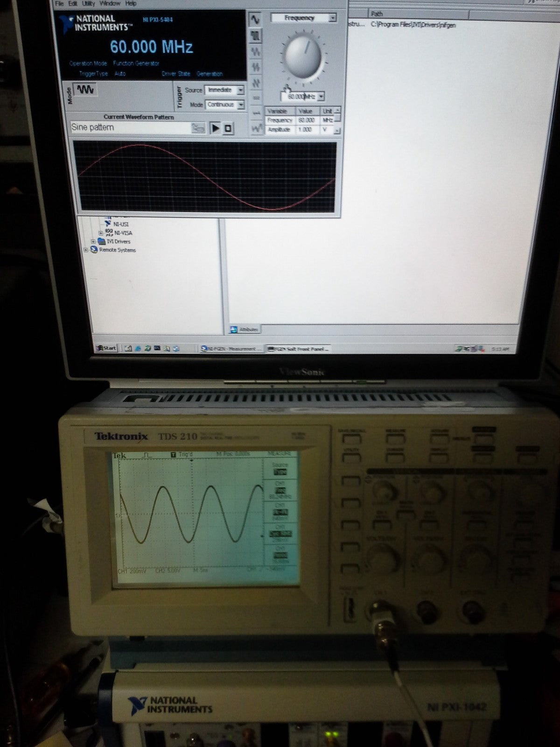Open Internet Explorer from quick launch
This screenshot has width=560, height=747.
(138, 348)
